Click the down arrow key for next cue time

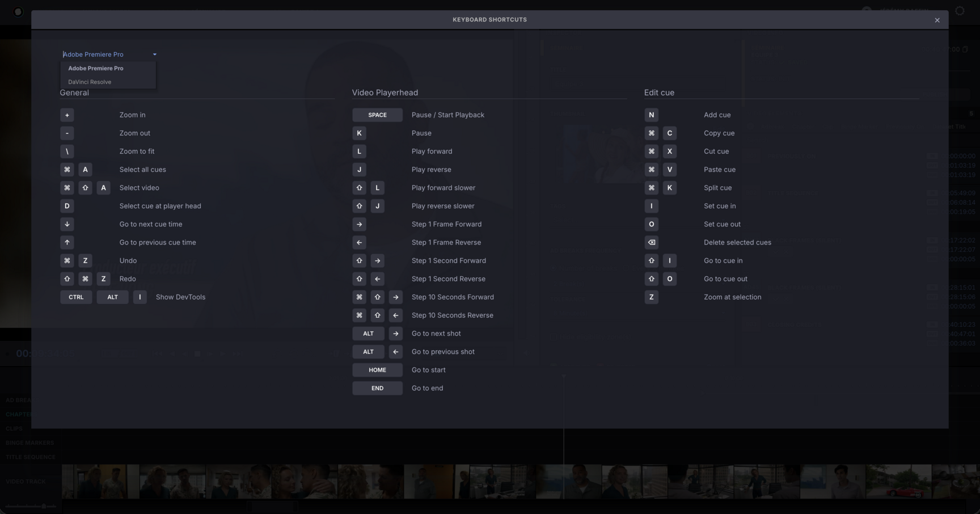[67, 224]
